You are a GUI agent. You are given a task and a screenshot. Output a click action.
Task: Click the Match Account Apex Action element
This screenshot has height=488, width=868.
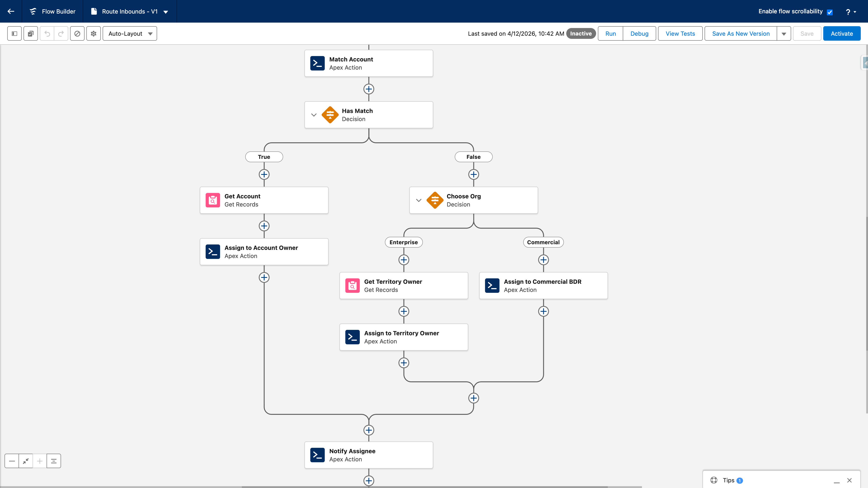click(369, 63)
